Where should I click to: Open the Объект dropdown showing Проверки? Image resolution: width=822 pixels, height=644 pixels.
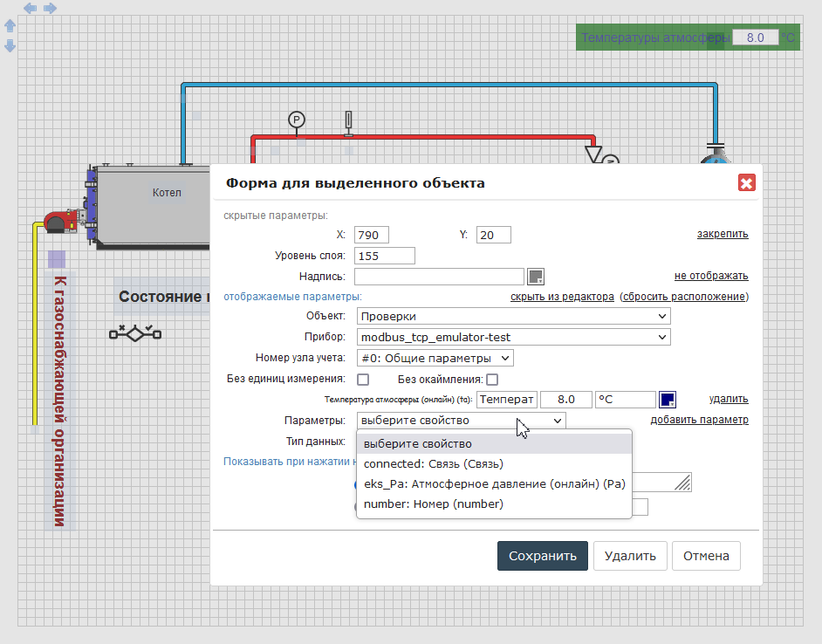click(x=512, y=316)
